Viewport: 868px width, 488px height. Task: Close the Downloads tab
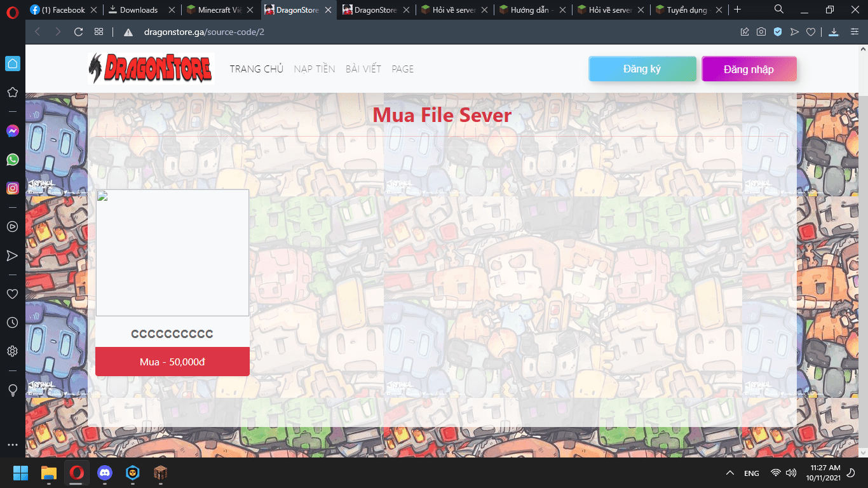[172, 10]
